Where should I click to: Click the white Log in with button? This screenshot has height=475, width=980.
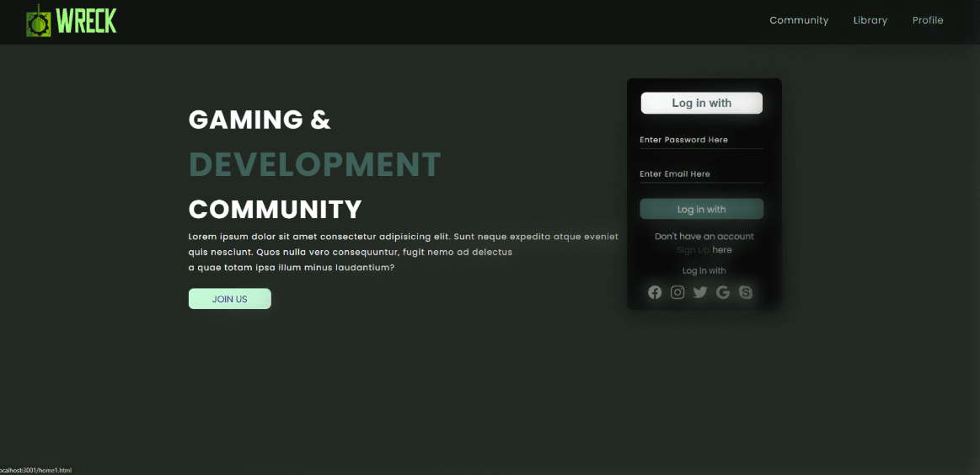click(x=701, y=103)
